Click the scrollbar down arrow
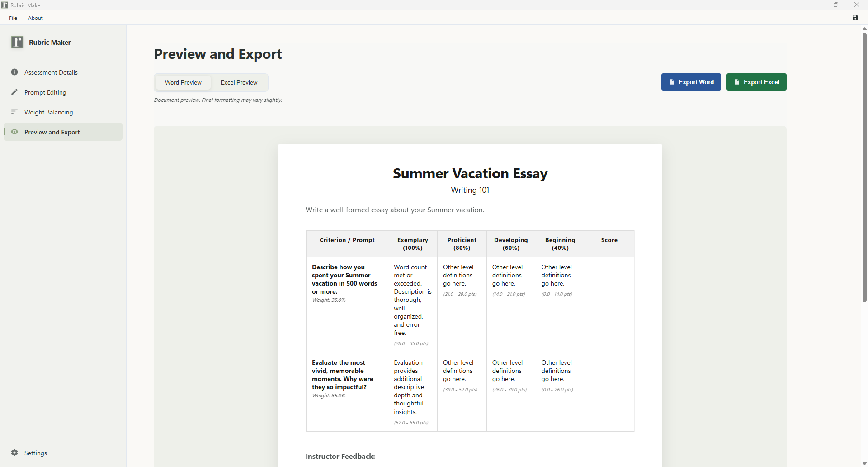868x467 pixels. pos(864,463)
